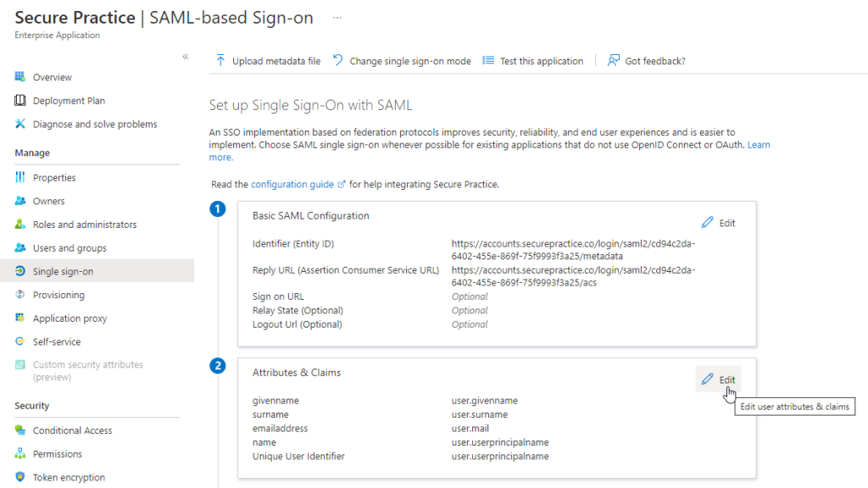Click Change single sign-on mode
The width and height of the screenshot is (868, 488).
[x=402, y=61]
